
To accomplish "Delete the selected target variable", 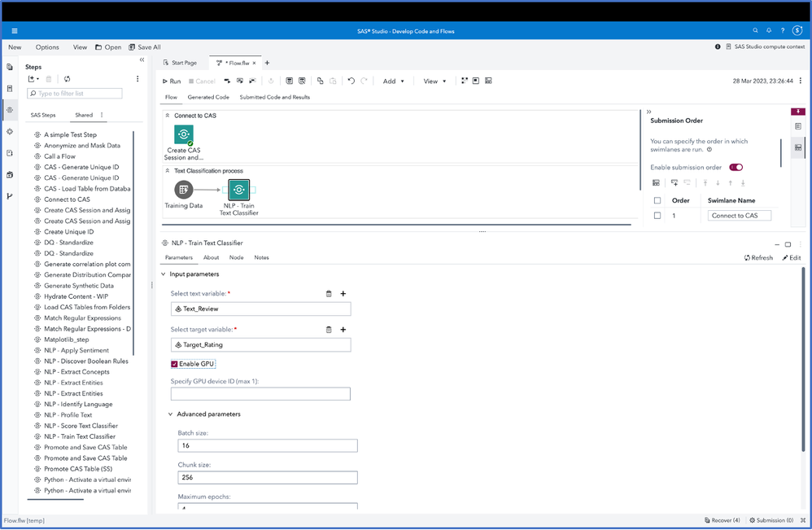I will click(x=329, y=330).
